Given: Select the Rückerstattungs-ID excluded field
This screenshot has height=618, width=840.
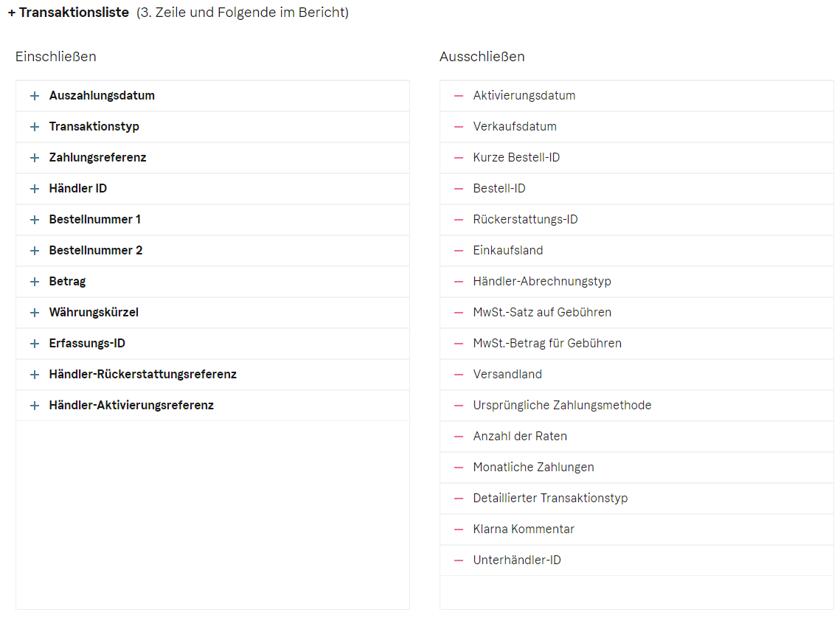Looking at the screenshot, I should pyautogui.click(x=525, y=220).
